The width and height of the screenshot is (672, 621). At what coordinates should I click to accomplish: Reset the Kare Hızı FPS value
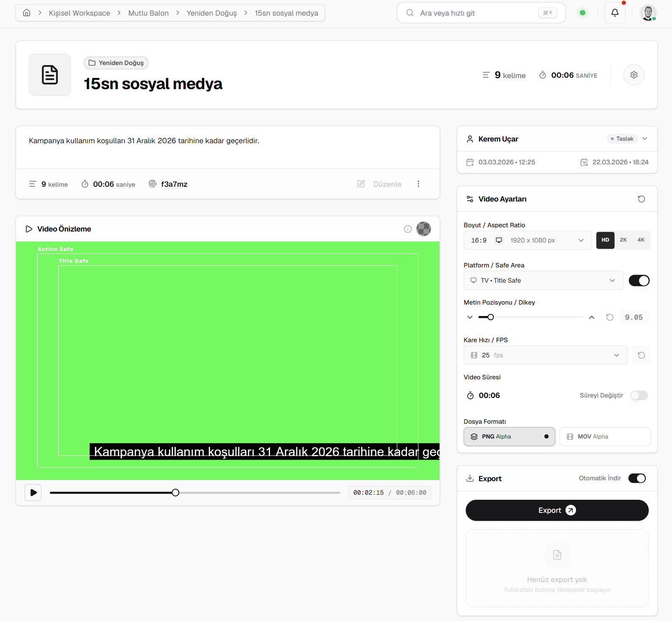[641, 355]
